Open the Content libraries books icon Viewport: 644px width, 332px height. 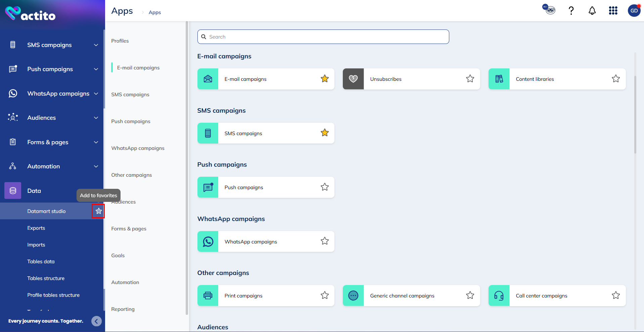(499, 79)
